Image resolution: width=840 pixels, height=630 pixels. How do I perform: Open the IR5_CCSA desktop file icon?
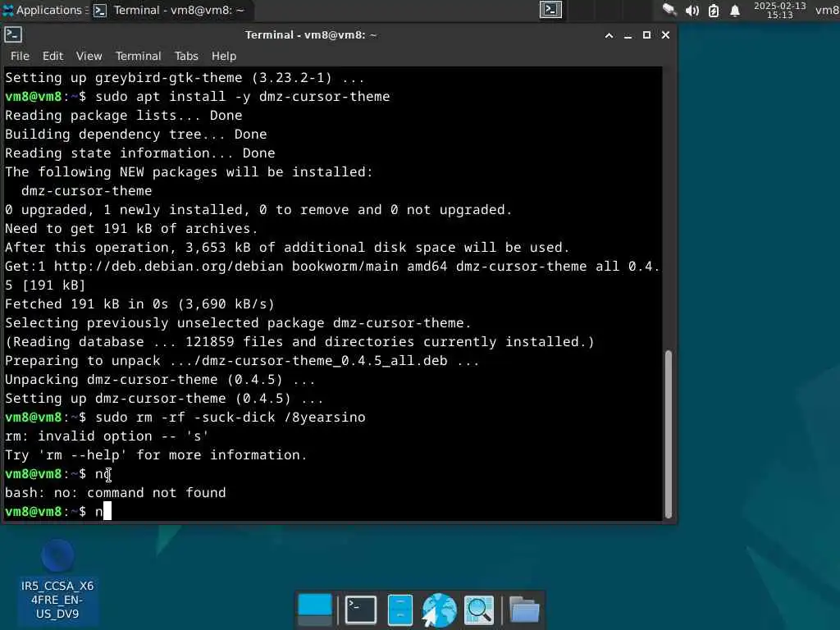coord(57,582)
